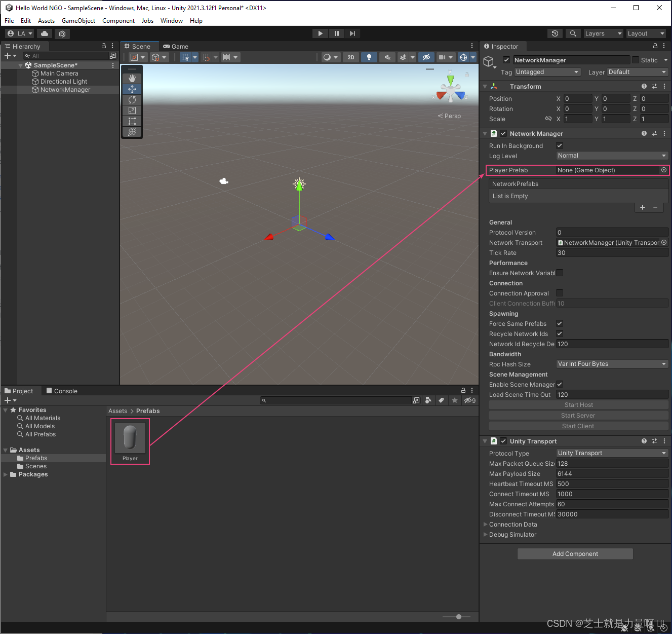Screen dimensions: 672x634
Task: Toggle grid visibility icon in Scene toolbar
Action: click(185, 57)
